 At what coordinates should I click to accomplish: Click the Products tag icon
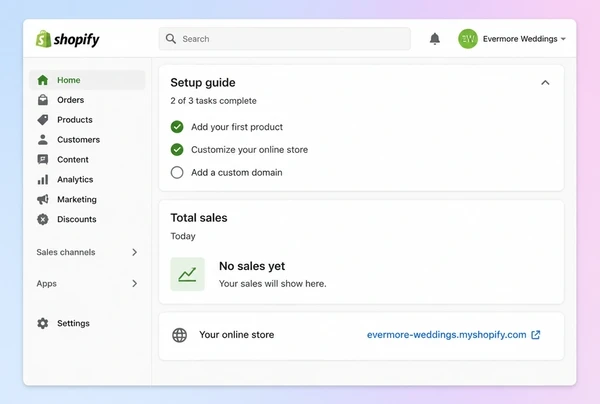[x=43, y=120]
